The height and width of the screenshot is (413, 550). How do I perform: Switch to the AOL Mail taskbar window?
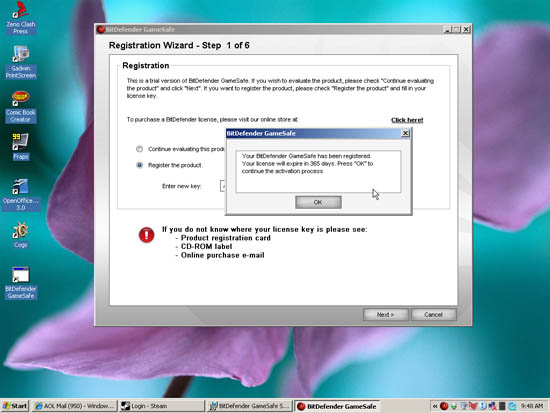point(75,406)
